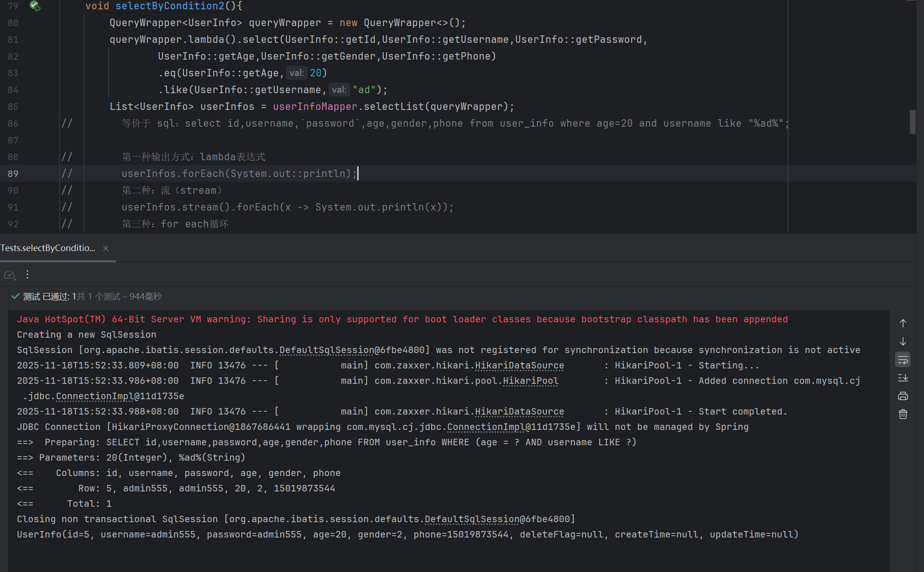Screen dimensions: 924x572
Task: Open the DefaultSqlSession link in the SqlSession line
Action: [x=326, y=350]
